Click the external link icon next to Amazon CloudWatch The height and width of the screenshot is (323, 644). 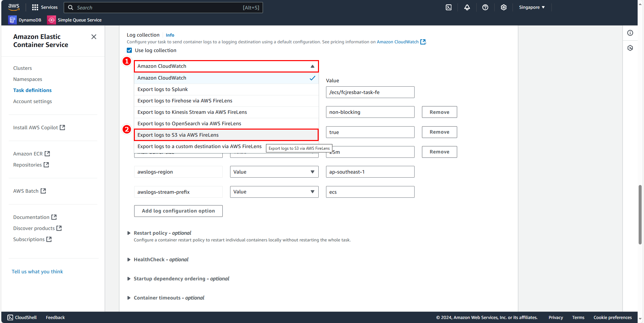pyautogui.click(x=423, y=42)
